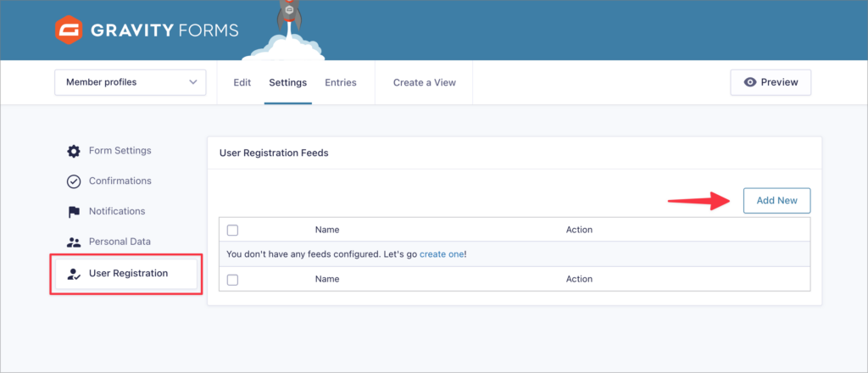Click the Confirmations checkmark circle icon
The height and width of the screenshot is (373, 868).
(74, 181)
